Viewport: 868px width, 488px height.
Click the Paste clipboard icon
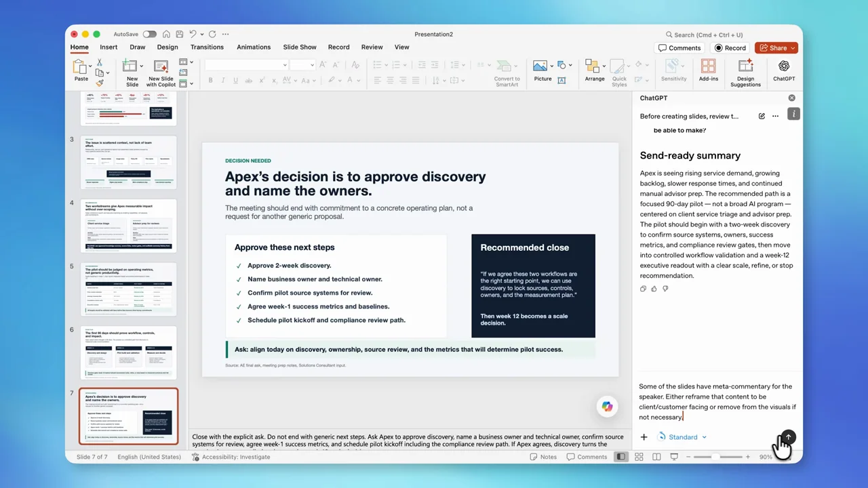pos(80,66)
